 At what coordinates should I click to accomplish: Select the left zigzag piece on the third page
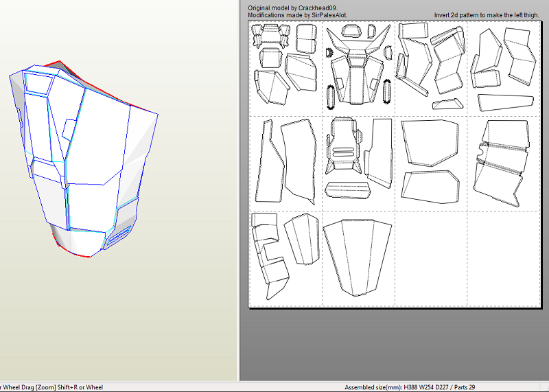[x=414, y=60]
